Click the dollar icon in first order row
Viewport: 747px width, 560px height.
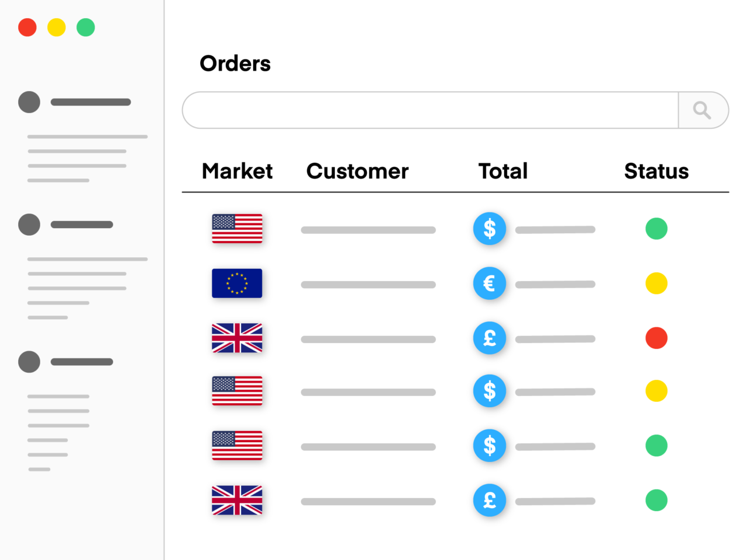click(x=489, y=229)
